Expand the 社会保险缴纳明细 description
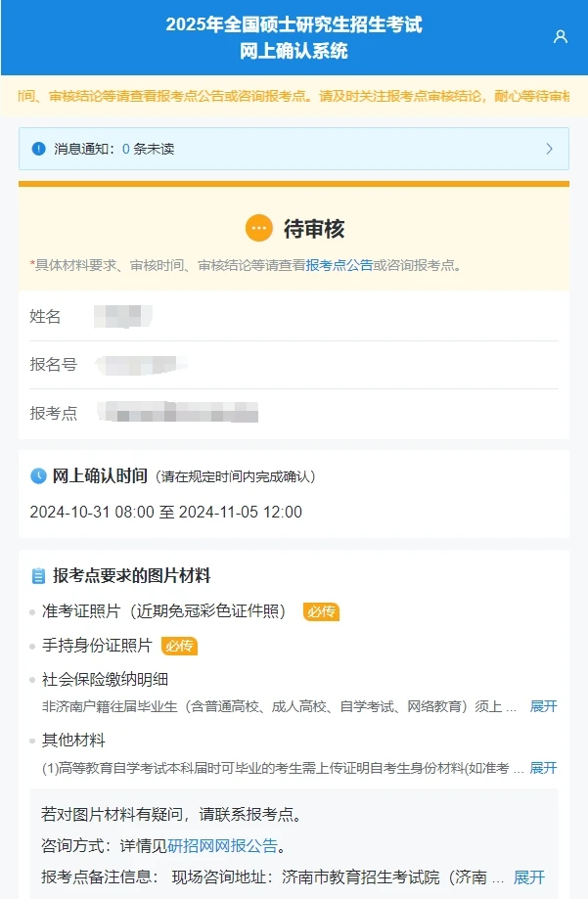The height and width of the screenshot is (899, 588). (543, 706)
